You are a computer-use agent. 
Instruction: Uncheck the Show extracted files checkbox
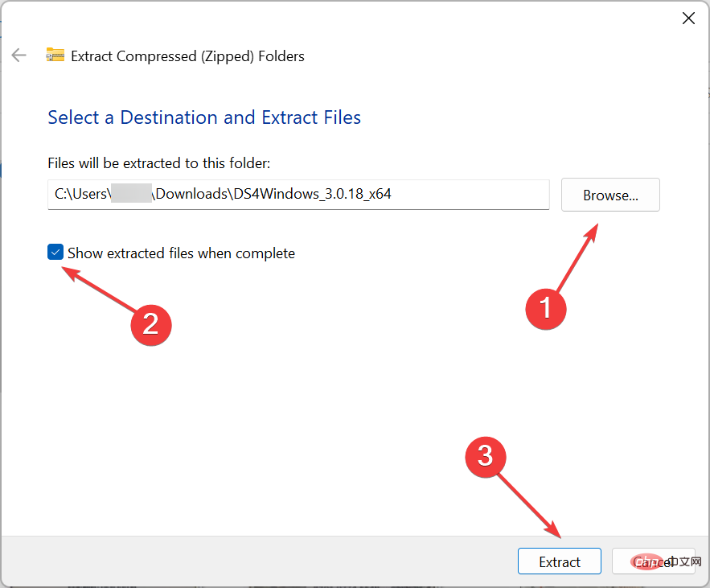coord(55,253)
